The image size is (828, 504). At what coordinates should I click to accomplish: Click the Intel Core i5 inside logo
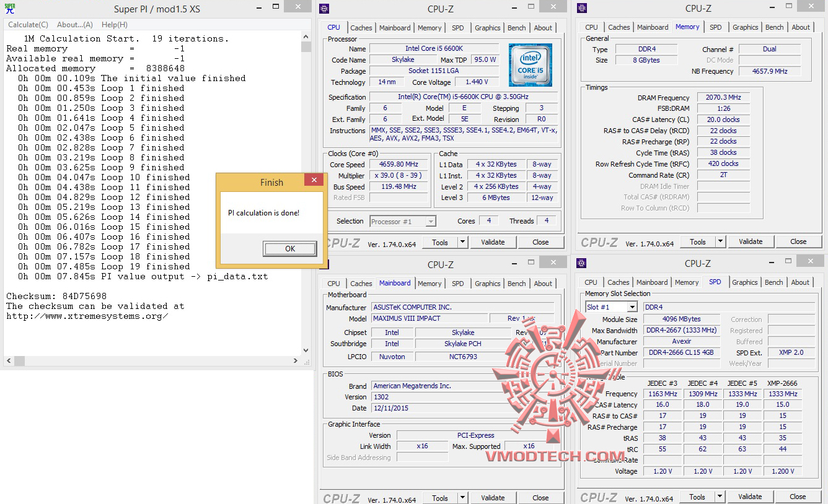[x=531, y=65]
